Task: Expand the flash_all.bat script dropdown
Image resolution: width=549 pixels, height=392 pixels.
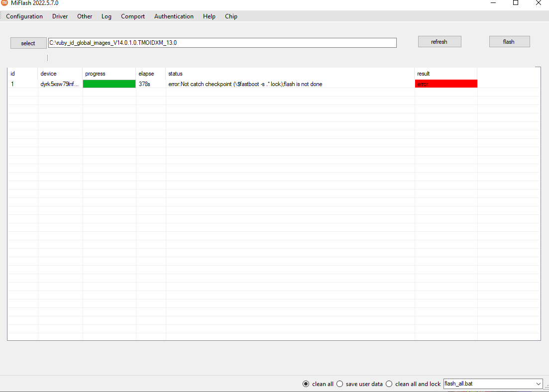Action: (x=539, y=384)
